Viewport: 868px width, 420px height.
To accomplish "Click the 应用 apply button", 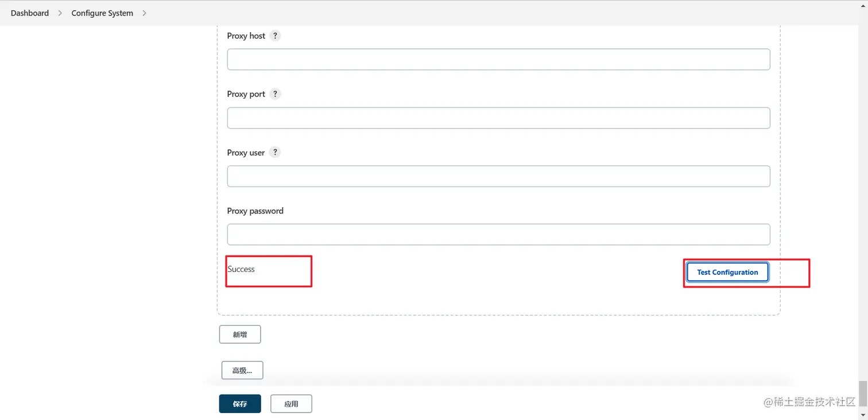I will point(291,404).
